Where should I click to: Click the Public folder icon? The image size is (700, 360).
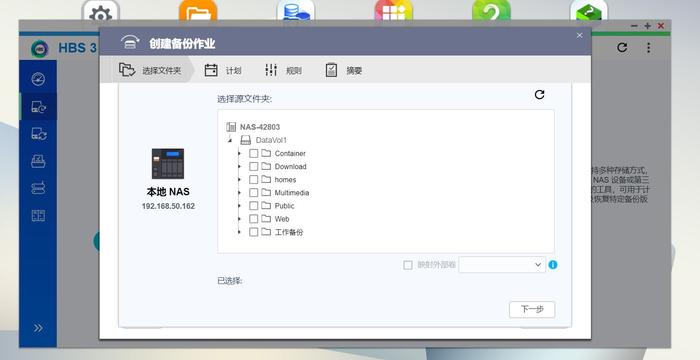tap(266, 205)
